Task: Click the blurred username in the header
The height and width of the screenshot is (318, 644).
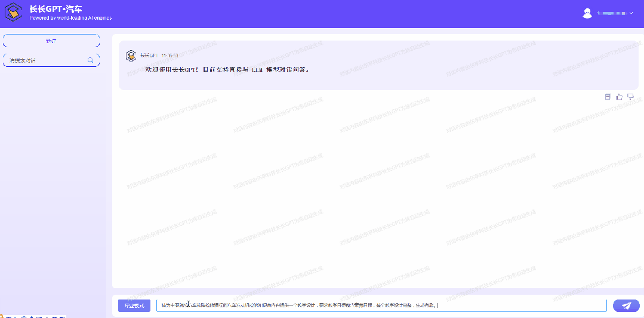Action: click(612, 13)
